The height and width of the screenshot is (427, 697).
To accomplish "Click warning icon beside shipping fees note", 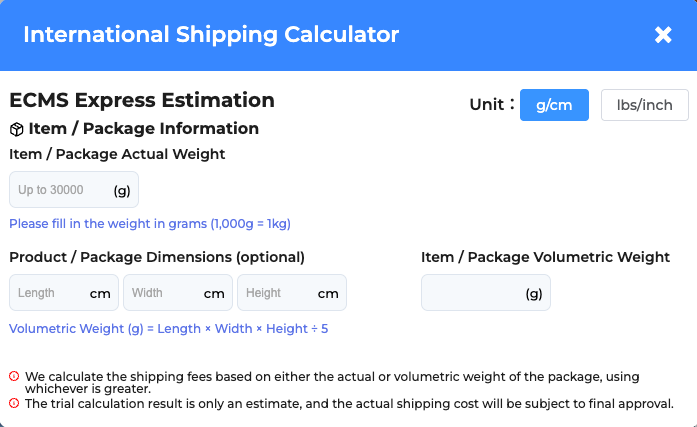I will pyautogui.click(x=14, y=376).
